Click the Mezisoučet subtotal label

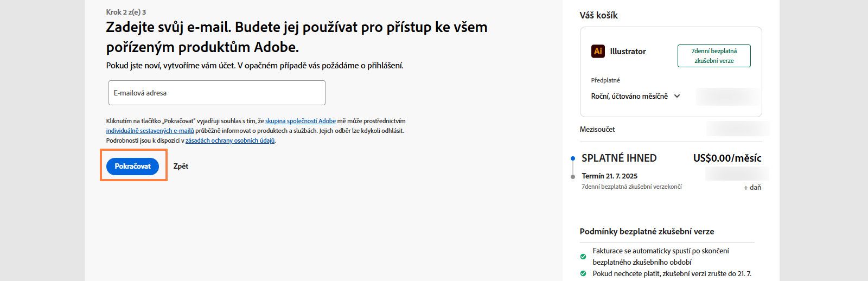[597, 129]
